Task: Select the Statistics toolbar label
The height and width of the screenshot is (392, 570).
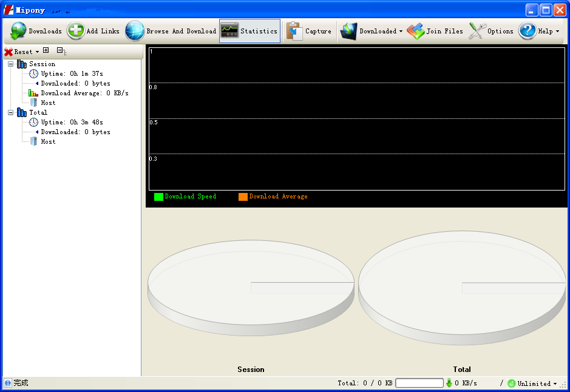Action: [259, 31]
